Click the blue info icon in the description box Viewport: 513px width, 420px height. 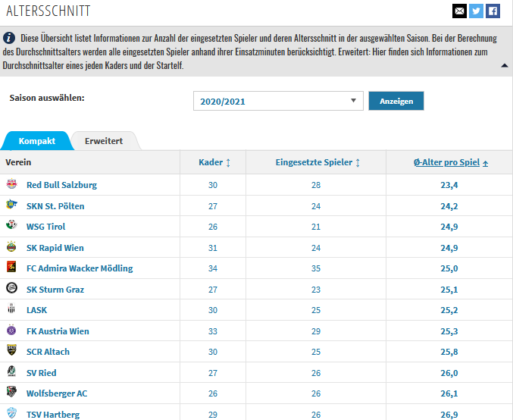click(9, 38)
